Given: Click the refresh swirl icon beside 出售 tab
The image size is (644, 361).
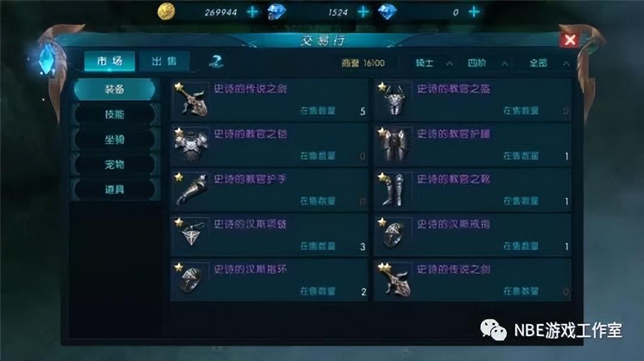Looking at the screenshot, I should [216, 61].
